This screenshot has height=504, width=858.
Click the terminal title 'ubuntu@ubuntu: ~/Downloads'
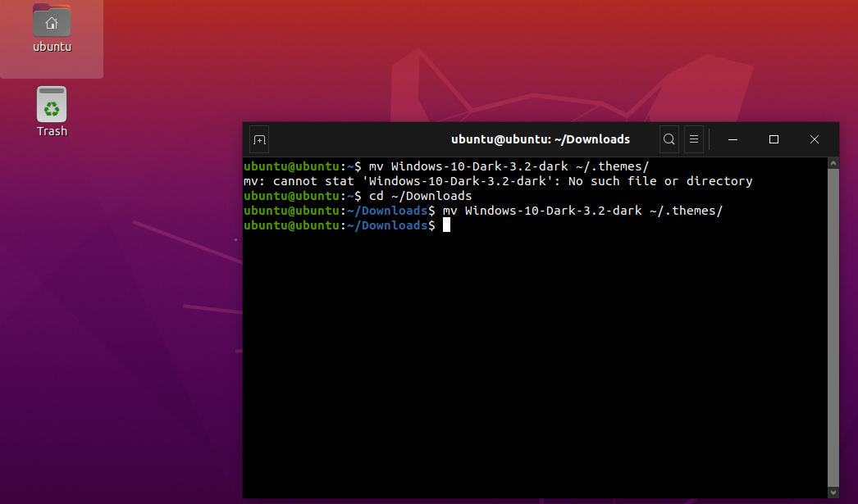(x=540, y=139)
